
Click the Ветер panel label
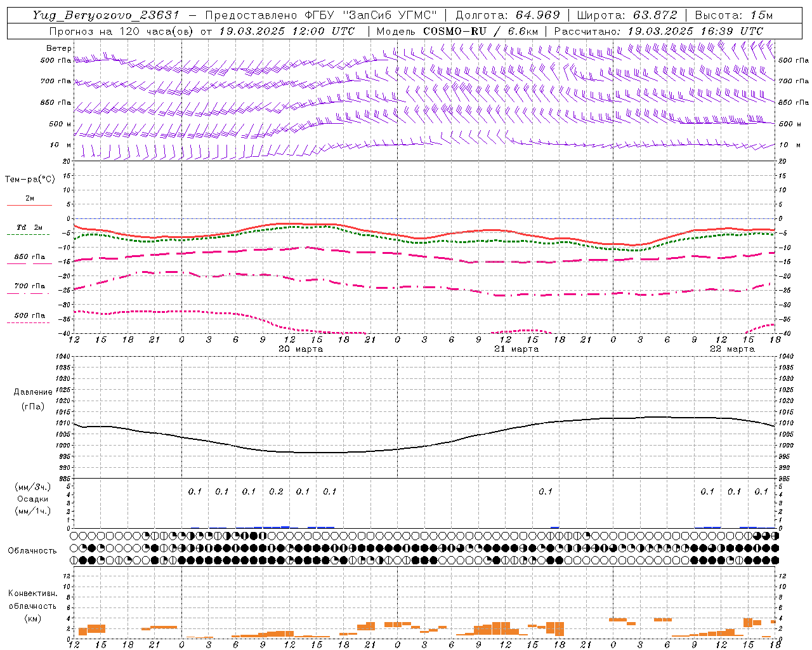point(59,48)
